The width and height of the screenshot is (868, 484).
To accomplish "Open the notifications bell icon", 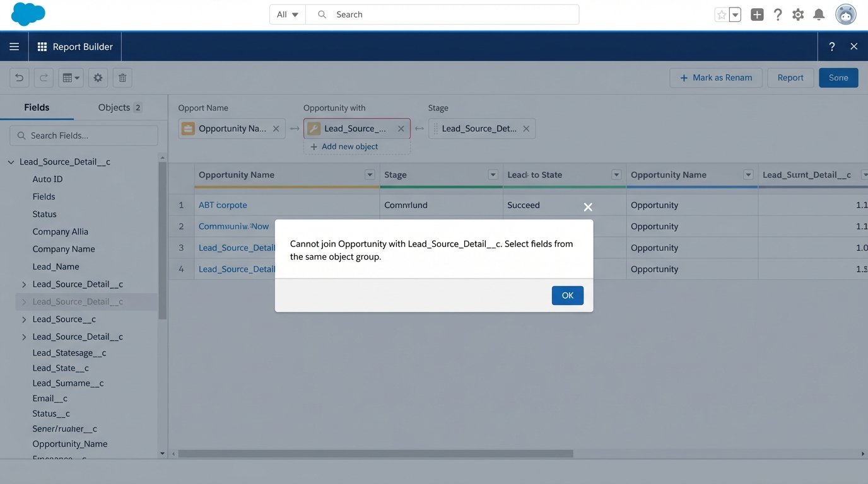I will (x=819, y=14).
